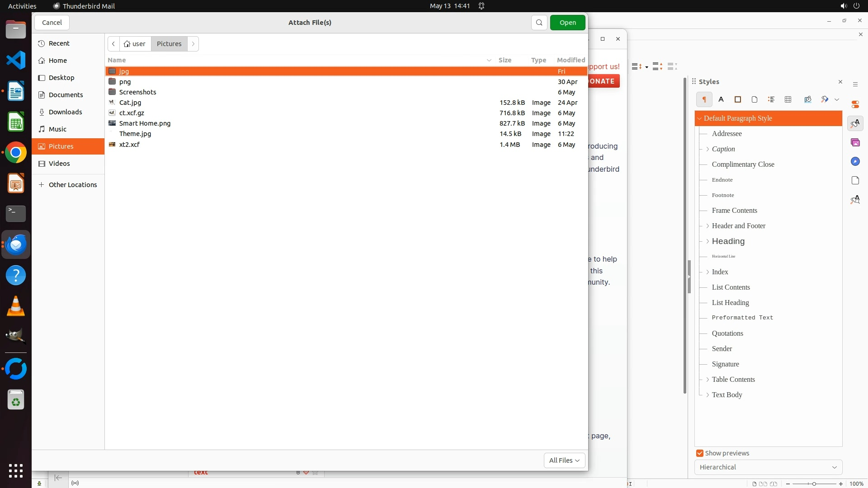This screenshot has height=488, width=868.
Task: Open the Hierarchical style filter dropdown
Action: click(x=768, y=467)
